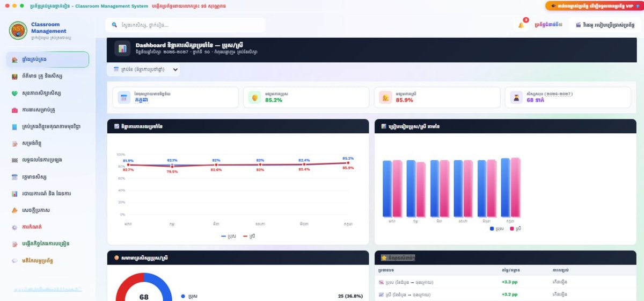644x301 pixels.
Task: Click the round school logo in sidebar
Action: click(x=18, y=30)
